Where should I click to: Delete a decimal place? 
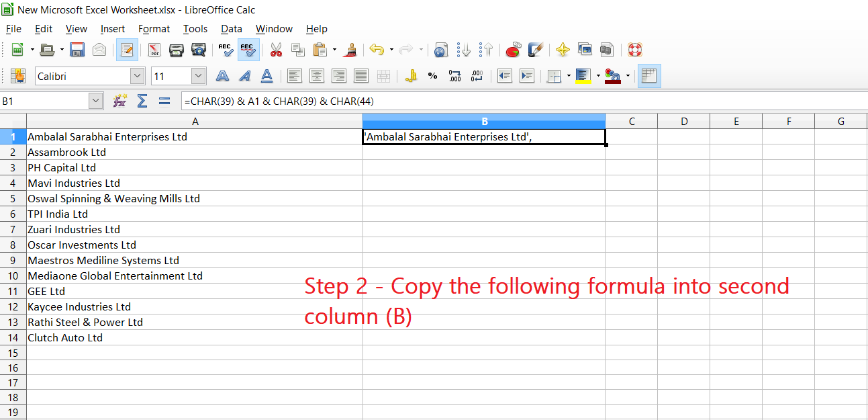(x=477, y=76)
